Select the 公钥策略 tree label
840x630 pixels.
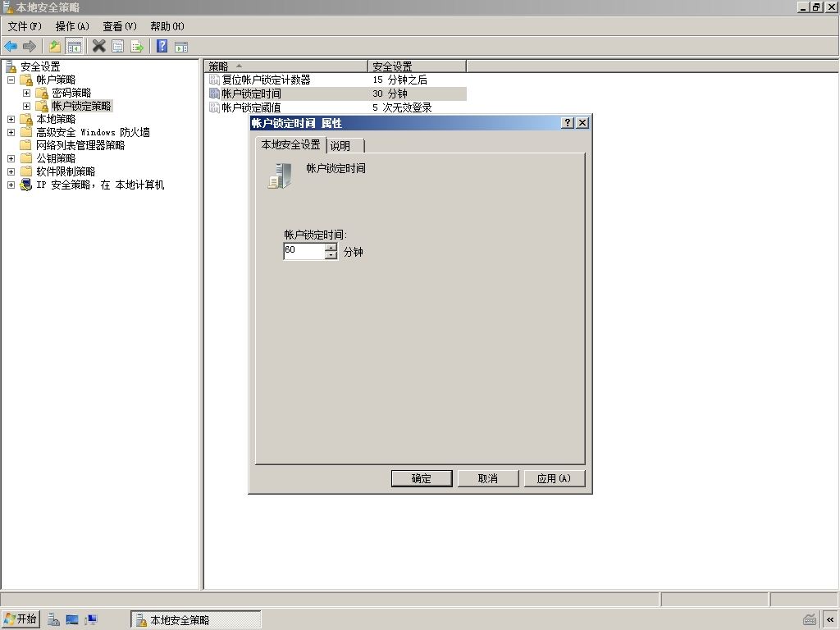(x=56, y=158)
